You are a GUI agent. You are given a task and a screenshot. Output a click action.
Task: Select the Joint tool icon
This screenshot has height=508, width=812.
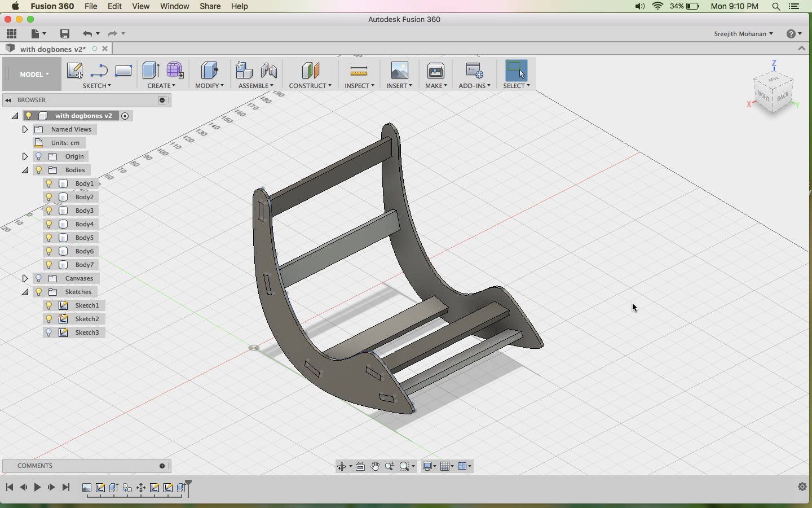[269, 71]
